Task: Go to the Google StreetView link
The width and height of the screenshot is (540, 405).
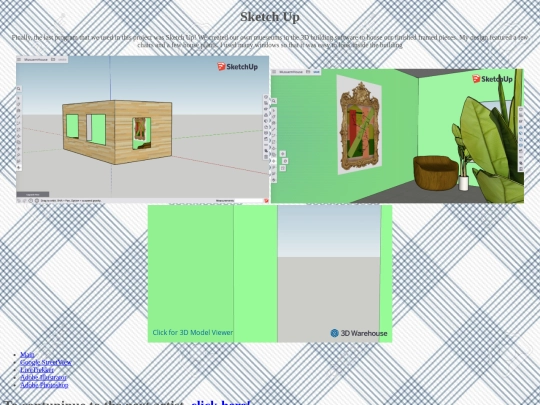Action: pos(46,362)
